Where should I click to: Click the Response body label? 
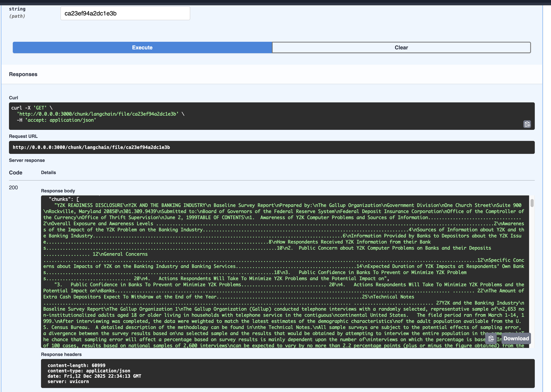tap(58, 191)
